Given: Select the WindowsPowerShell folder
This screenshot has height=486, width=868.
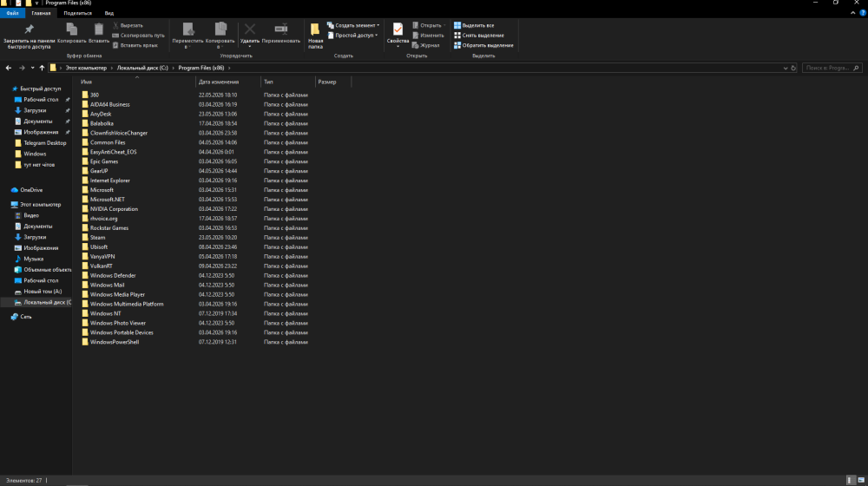Looking at the screenshot, I should (x=115, y=342).
